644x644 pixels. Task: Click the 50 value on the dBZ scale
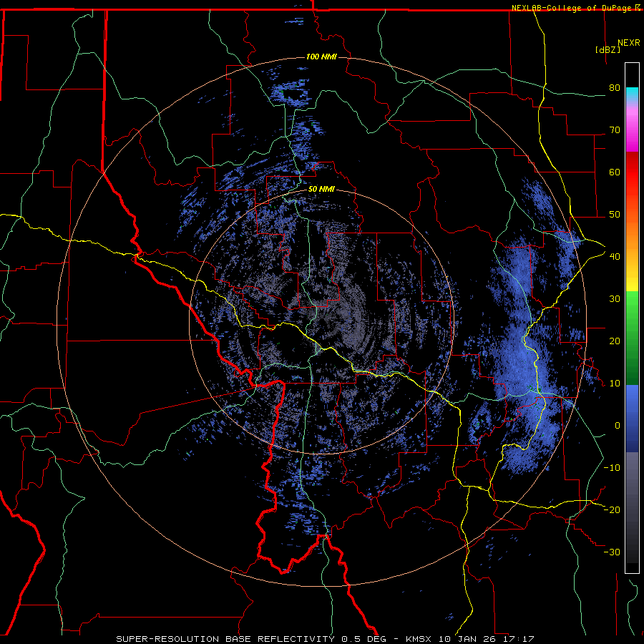[x=615, y=215]
